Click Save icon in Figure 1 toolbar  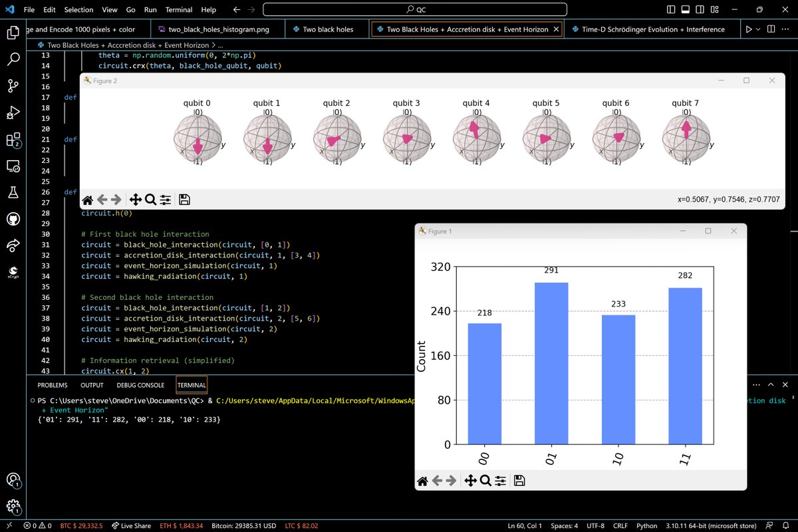[519, 480]
